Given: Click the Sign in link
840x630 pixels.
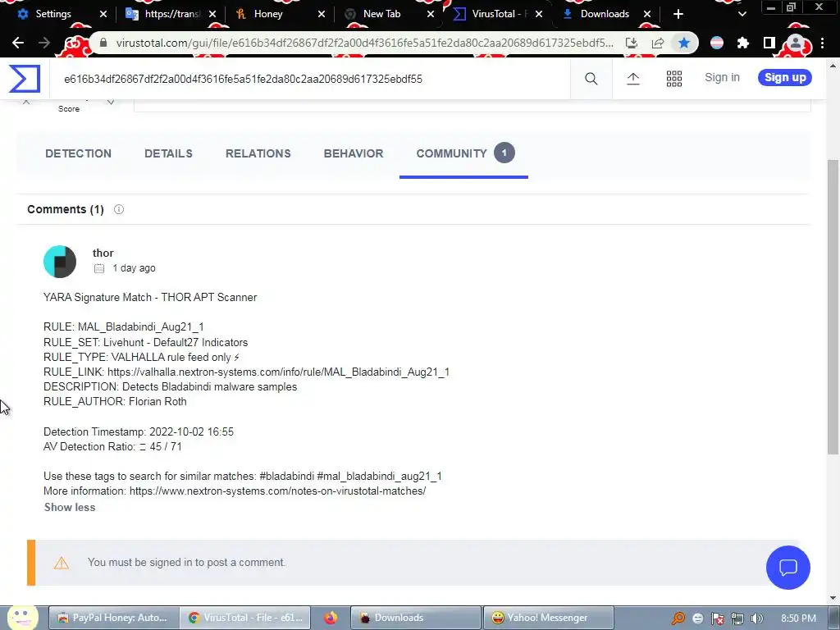Looking at the screenshot, I should (x=722, y=78).
